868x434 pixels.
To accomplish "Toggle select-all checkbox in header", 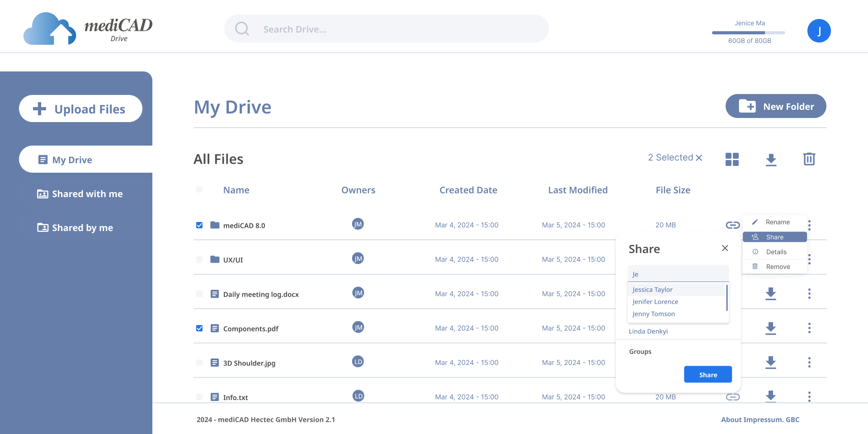I will click(x=199, y=189).
